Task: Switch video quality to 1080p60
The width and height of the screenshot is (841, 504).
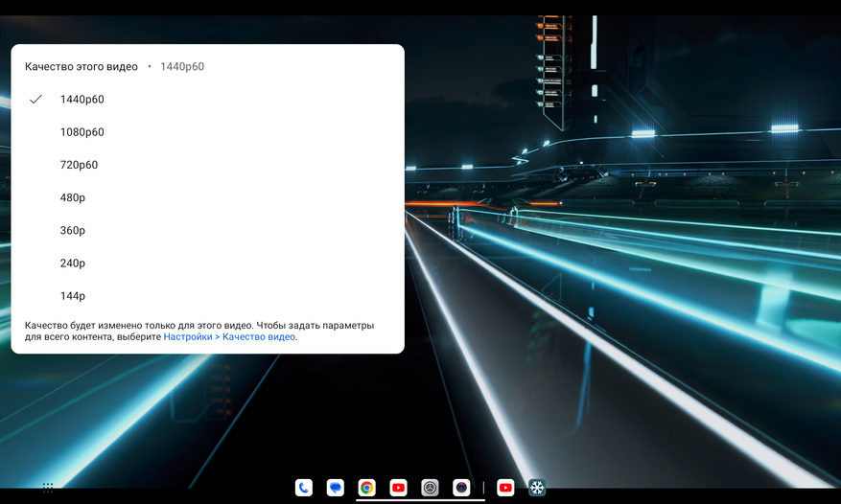Action: tap(82, 132)
